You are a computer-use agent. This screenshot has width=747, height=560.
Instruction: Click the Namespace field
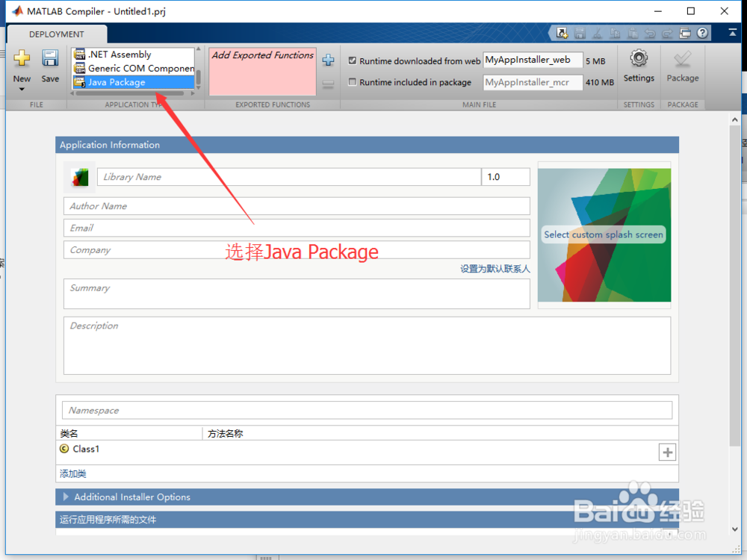[368, 411]
